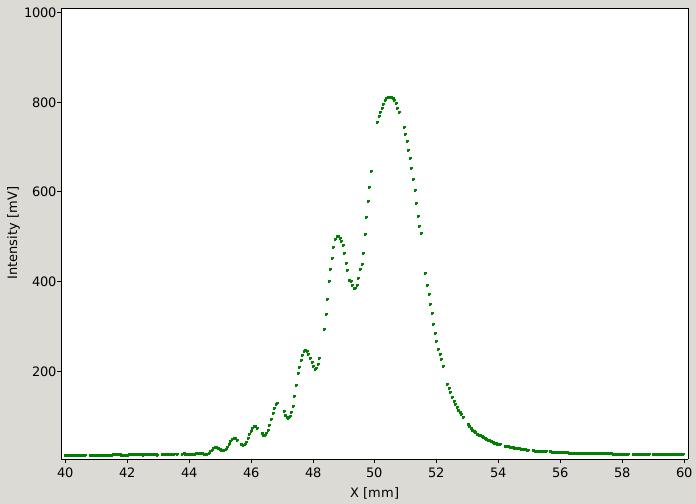Image resolution: width=696 pixels, height=504 pixels.
Task: Click the third peak near 250 mV
Action: point(305,351)
